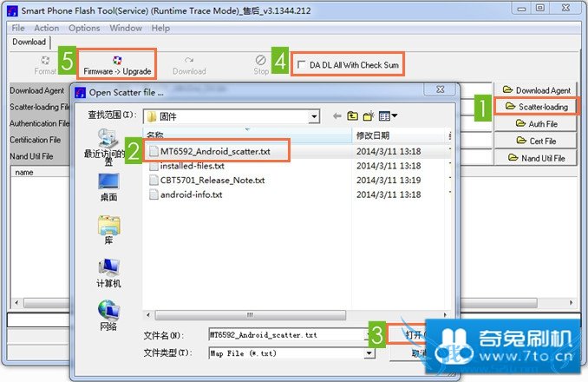Create a new folder
This screenshot has width=588, height=382.
(x=369, y=116)
